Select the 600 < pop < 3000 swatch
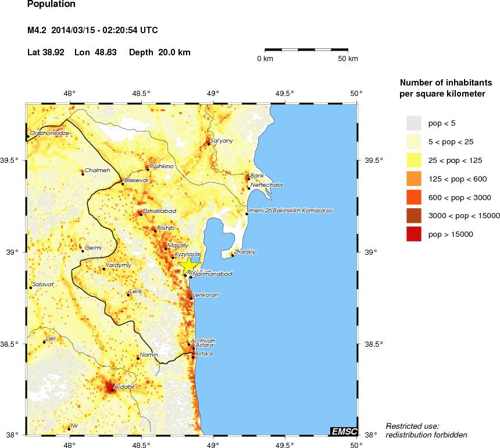Screen dimensions: 500x448 [x=413, y=197]
